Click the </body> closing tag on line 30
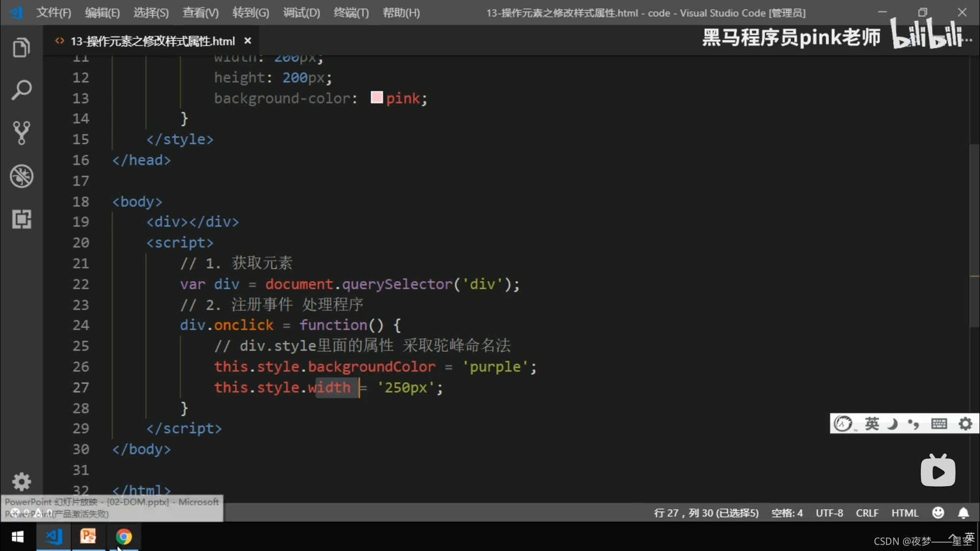This screenshot has width=980, height=551. click(141, 449)
